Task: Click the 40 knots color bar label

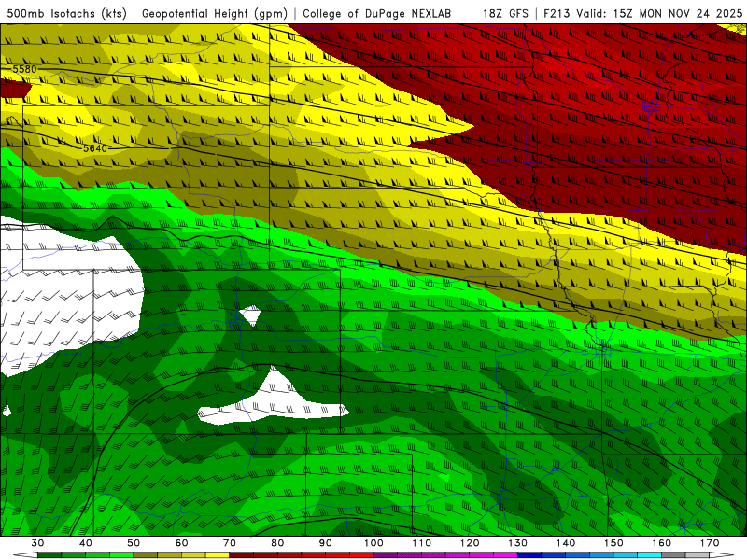Action: click(x=86, y=543)
